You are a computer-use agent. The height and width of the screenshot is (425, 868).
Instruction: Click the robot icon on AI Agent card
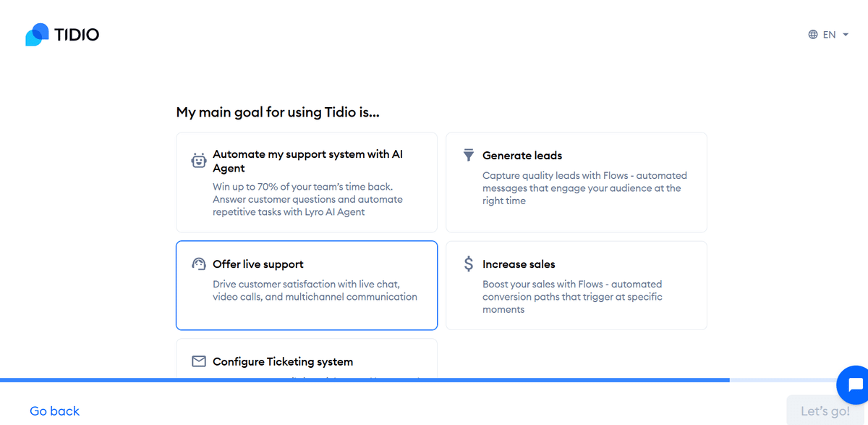pos(199,161)
